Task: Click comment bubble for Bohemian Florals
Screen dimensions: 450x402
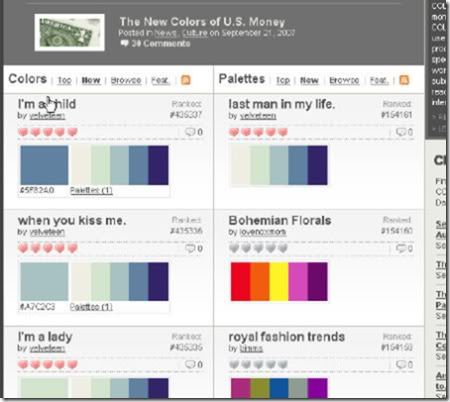Action: click(x=401, y=248)
